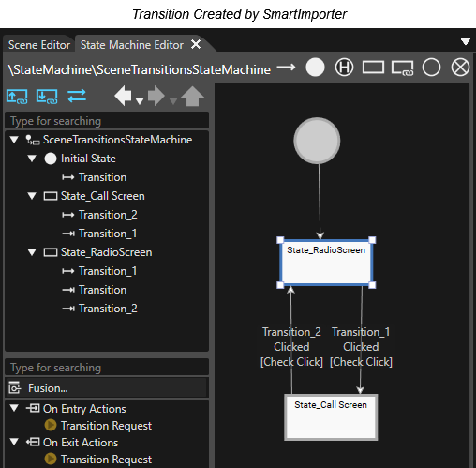Image resolution: width=476 pixels, height=468 pixels.
Task: Click Initial State's white circle icon in tree
Action: [x=51, y=159]
